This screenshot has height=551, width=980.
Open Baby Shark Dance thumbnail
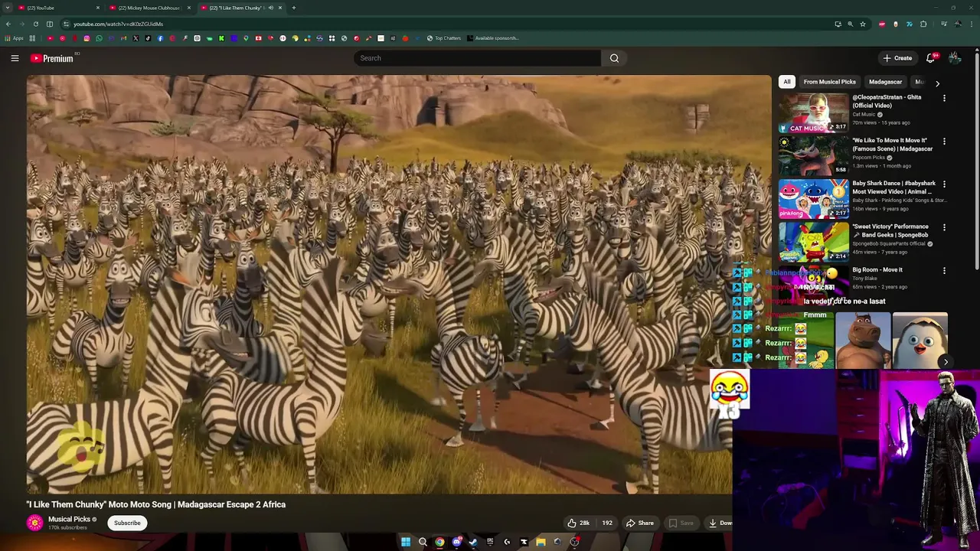pyautogui.click(x=813, y=199)
